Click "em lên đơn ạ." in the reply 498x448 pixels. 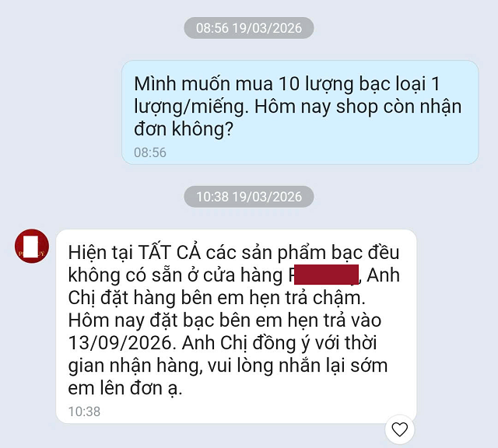[125, 388]
